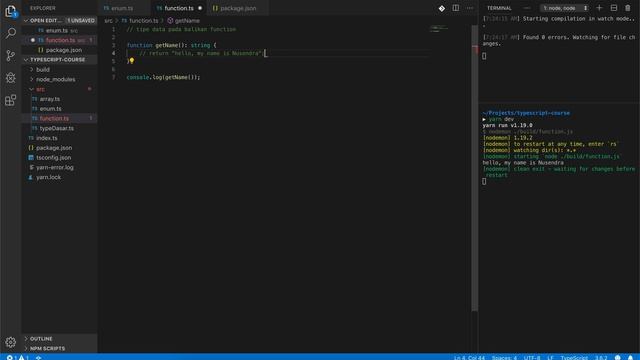The height and width of the screenshot is (360, 640).
Task: Click the getName symbol in the breadcrumb
Action: (183, 20)
